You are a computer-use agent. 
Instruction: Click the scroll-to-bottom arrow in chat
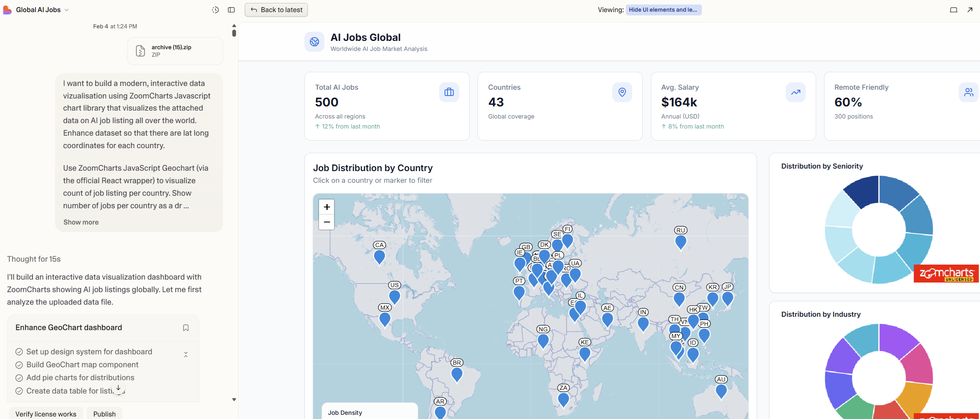118,388
